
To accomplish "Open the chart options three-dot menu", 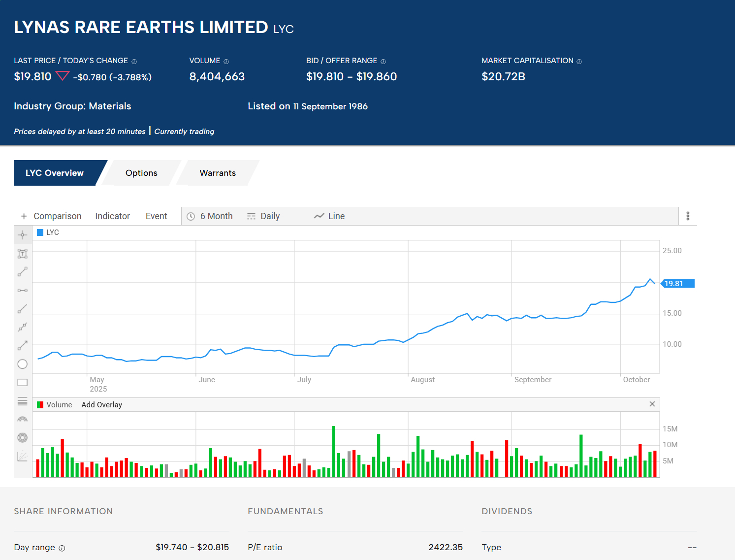I will [688, 216].
